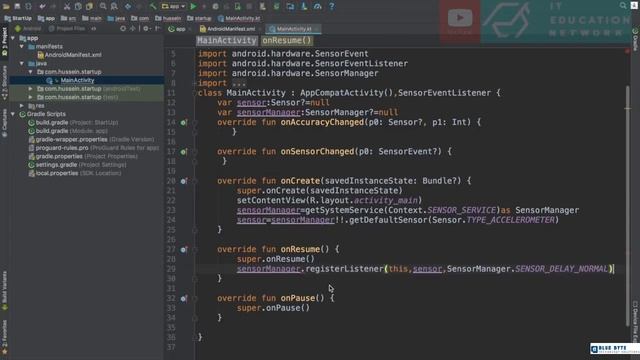Run the app with green play button
The height and width of the screenshot is (360, 640).
pyautogui.click(x=193, y=6)
